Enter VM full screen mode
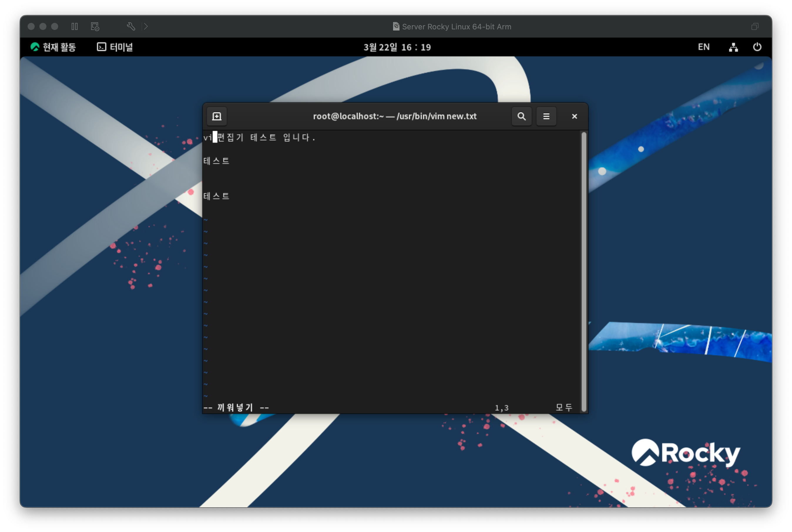 pyautogui.click(x=754, y=26)
